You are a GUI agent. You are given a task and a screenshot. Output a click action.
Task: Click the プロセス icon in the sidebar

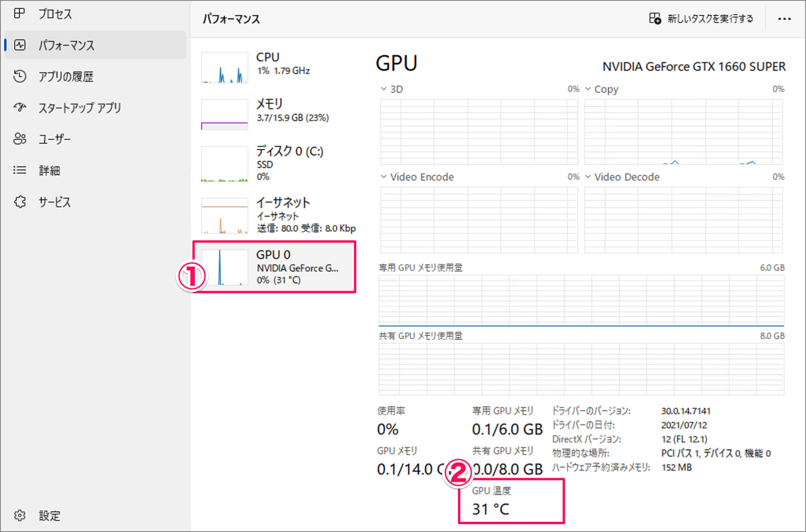pyautogui.click(x=19, y=14)
